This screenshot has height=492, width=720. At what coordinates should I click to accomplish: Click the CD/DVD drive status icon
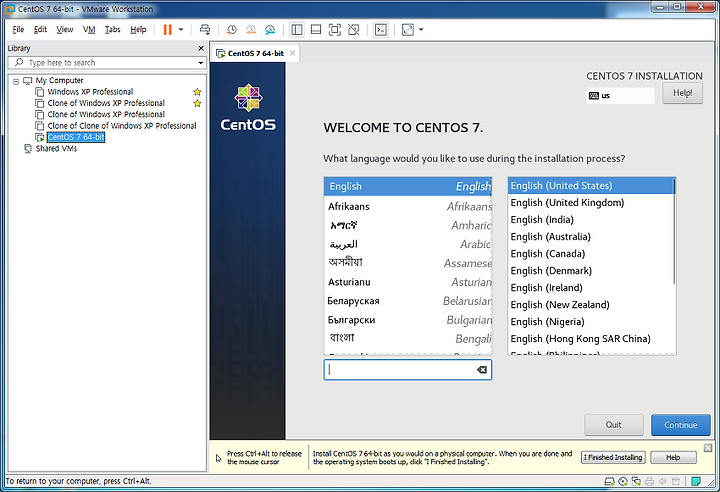tap(623, 481)
